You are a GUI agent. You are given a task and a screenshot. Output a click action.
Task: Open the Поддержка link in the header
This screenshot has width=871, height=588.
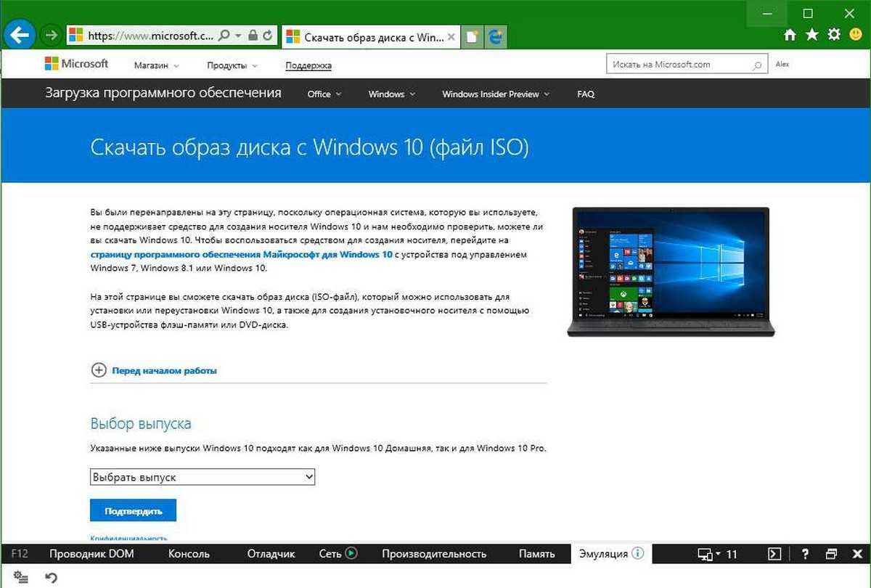tap(308, 65)
